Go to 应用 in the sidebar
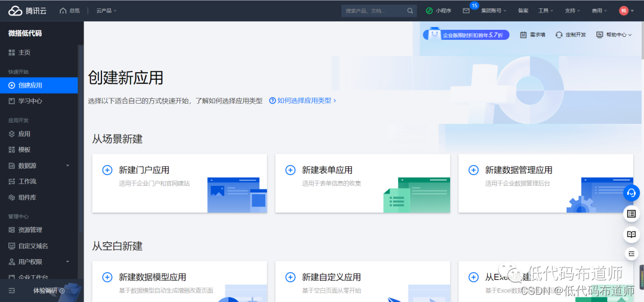The image size is (644, 302). [x=39, y=134]
